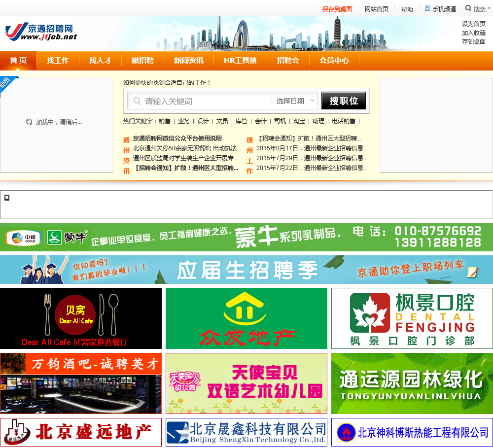Open the 找人才 navigation tab
The width and height of the screenshot is (493, 448).
100,60
